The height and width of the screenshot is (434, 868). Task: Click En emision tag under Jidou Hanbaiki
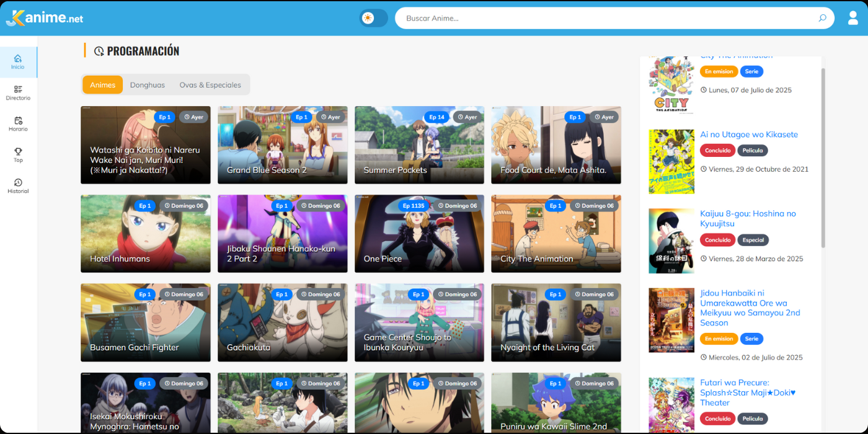point(719,339)
